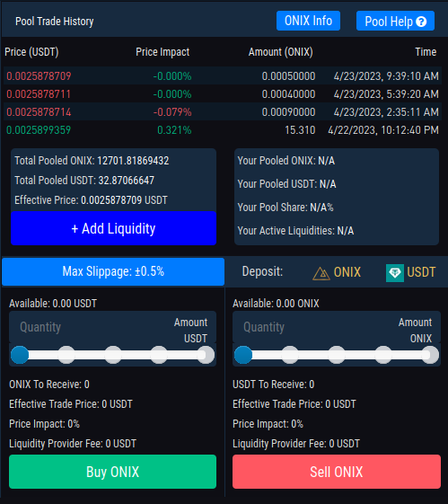Image resolution: width=448 pixels, height=504 pixels.
Task: Click the USDT diamond deposit icon
Action: 395,273
